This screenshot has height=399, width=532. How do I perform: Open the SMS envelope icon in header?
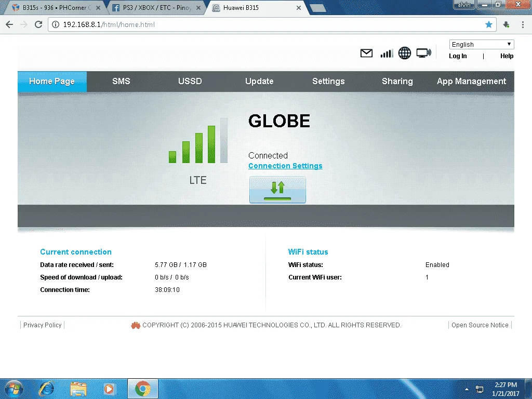tap(366, 54)
